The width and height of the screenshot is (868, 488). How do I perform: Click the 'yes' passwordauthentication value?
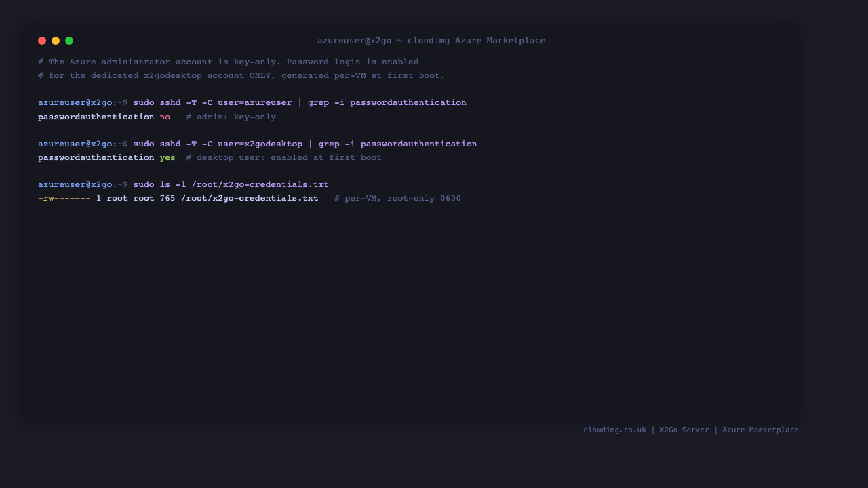[x=167, y=157]
